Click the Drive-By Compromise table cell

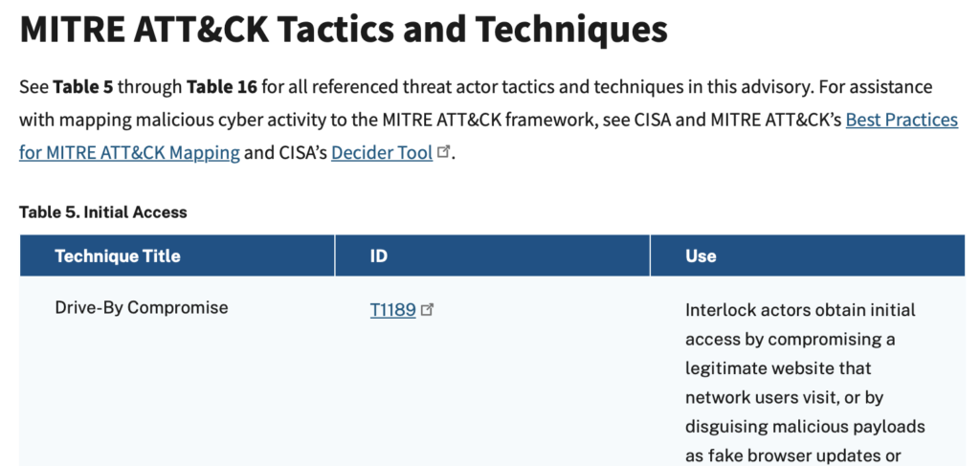point(142,308)
